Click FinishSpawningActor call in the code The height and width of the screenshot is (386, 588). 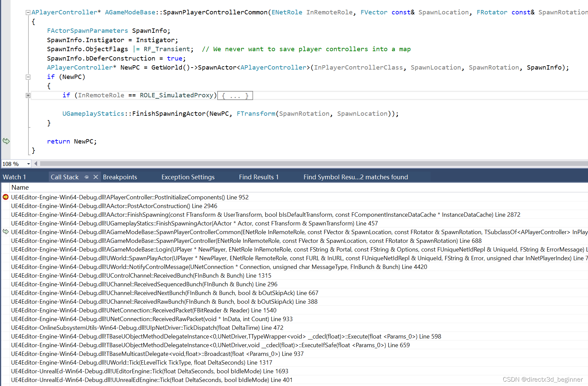pyautogui.click(x=168, y=114)
